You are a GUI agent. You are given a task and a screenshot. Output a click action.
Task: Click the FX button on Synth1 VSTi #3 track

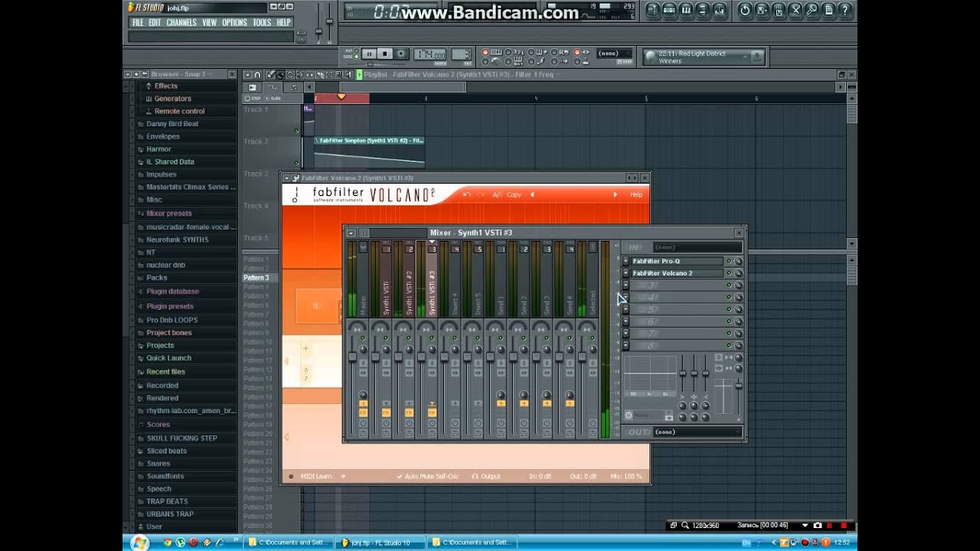[432, 412]
